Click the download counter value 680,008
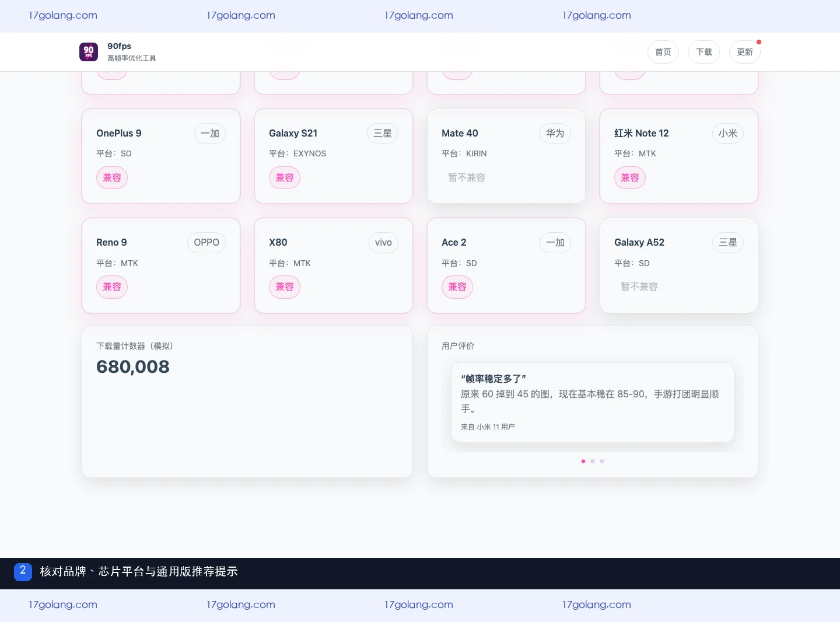Image resolution: width=840 pixels, height=622 pixels. click(x=133, y=366)
